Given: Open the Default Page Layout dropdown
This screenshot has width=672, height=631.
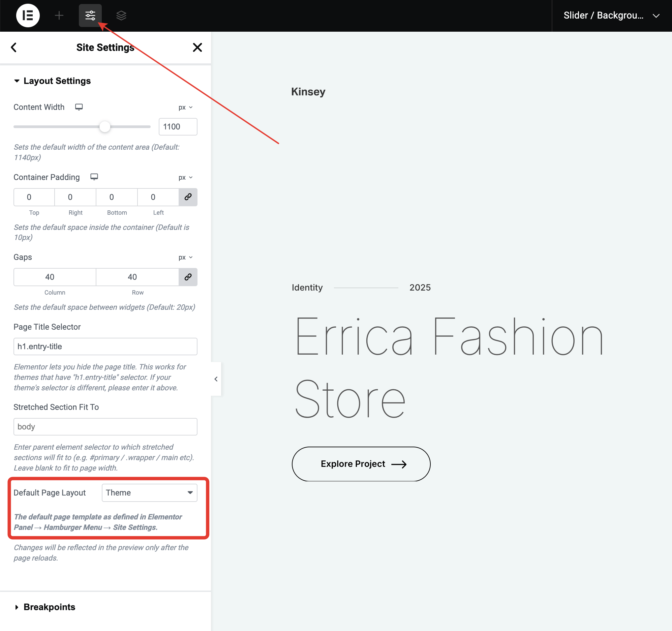Looking at the screenshot, I should click(149, 493).
